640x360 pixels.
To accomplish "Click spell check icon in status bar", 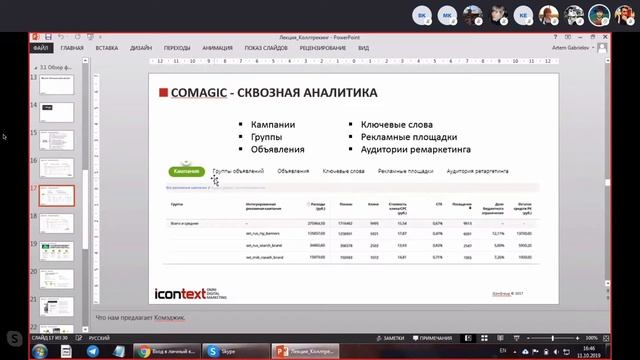I will (79, 338).
